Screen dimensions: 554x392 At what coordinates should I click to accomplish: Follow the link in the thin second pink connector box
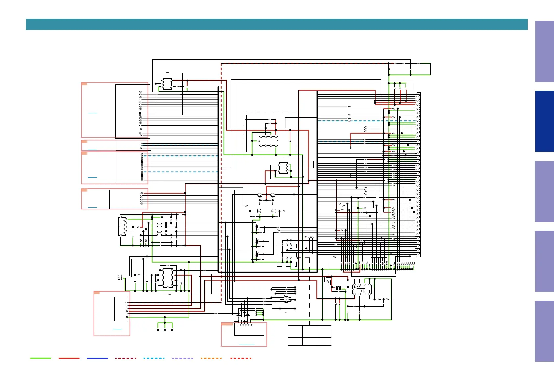click(x=92, y=150)
